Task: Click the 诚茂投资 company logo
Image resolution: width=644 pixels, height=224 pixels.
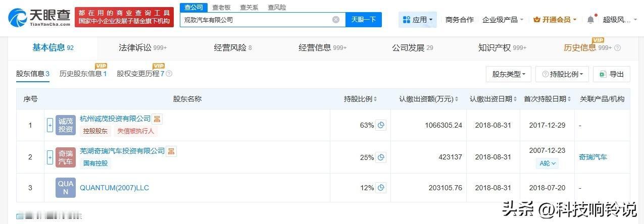Action: (65, 125)
